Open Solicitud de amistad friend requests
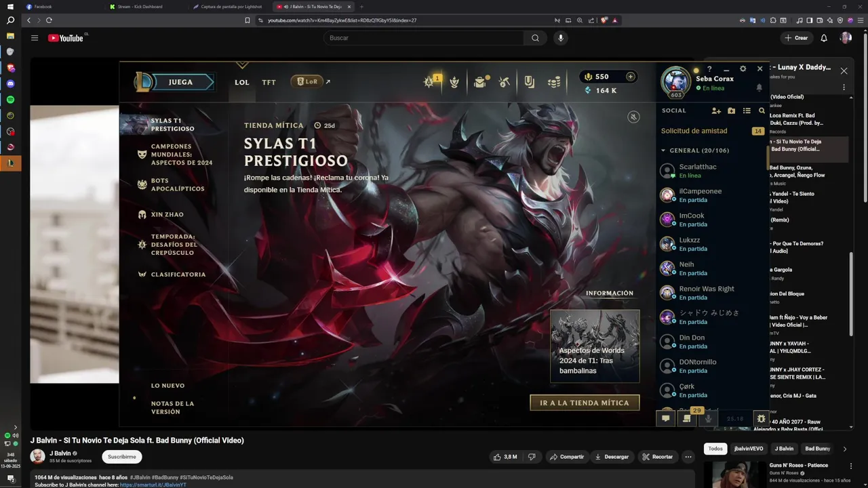Viewport: 868px width, 488px height. pyautogui.click(x=712, y=131)
